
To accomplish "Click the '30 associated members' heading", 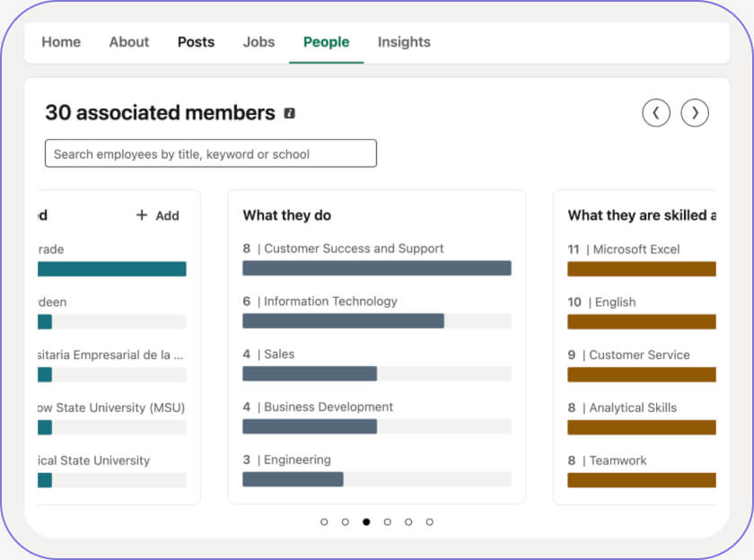I will tap(160, 113).
